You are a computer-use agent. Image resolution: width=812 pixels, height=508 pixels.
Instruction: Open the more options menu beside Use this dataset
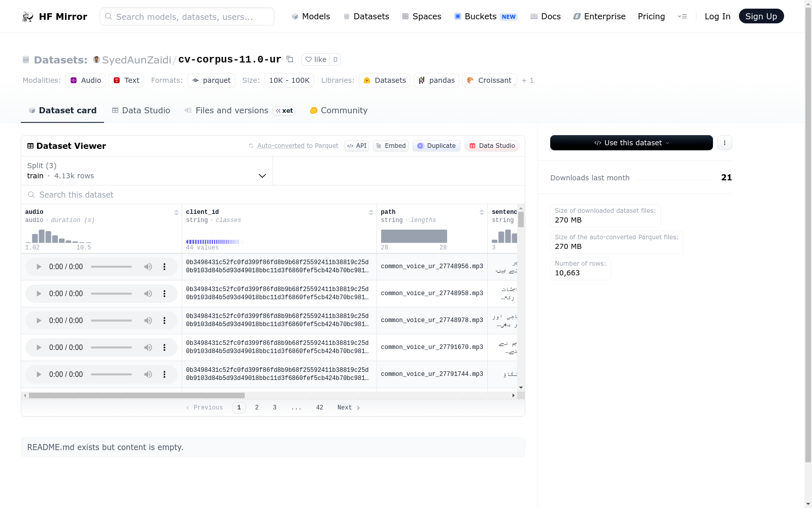(725, 143)
